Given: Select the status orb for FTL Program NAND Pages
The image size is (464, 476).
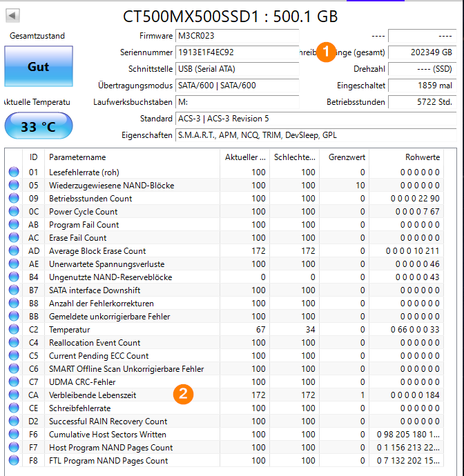Looking at the screenshot, I should [14, 460].
